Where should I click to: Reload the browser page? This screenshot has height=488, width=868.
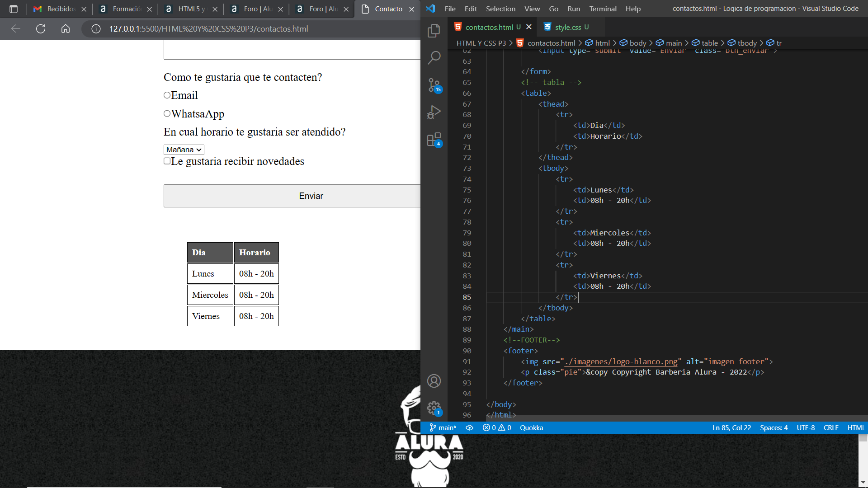[x=41, y=29]
